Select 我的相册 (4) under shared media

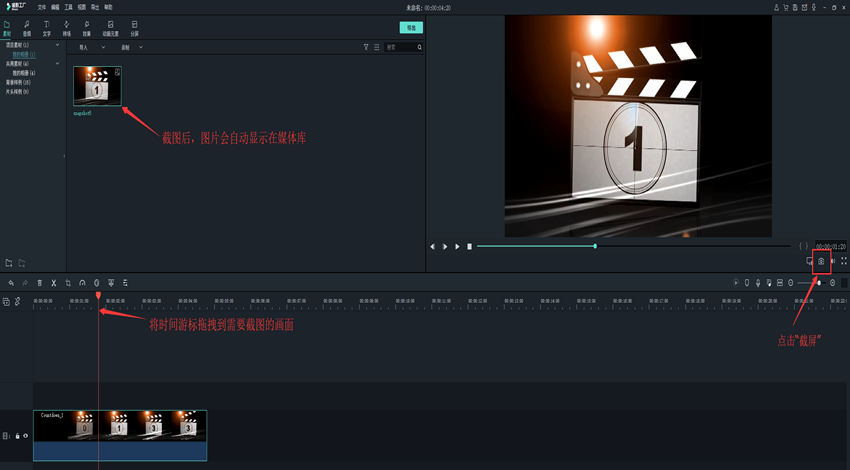point(24,73)
